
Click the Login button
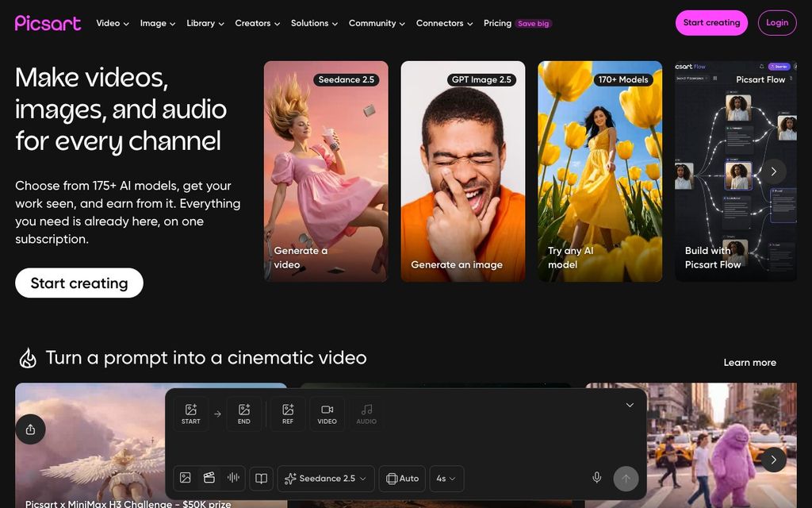pos(777,23)
